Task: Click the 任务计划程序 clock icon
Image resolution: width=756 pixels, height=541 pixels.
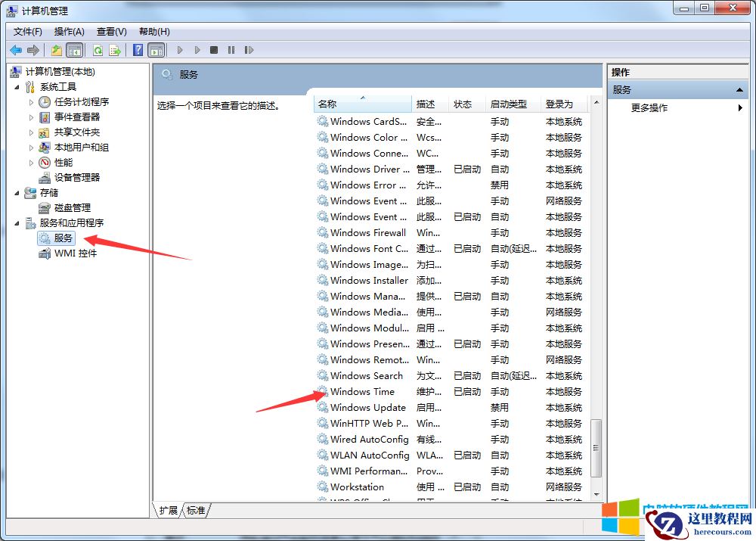Action: (45, 102)
